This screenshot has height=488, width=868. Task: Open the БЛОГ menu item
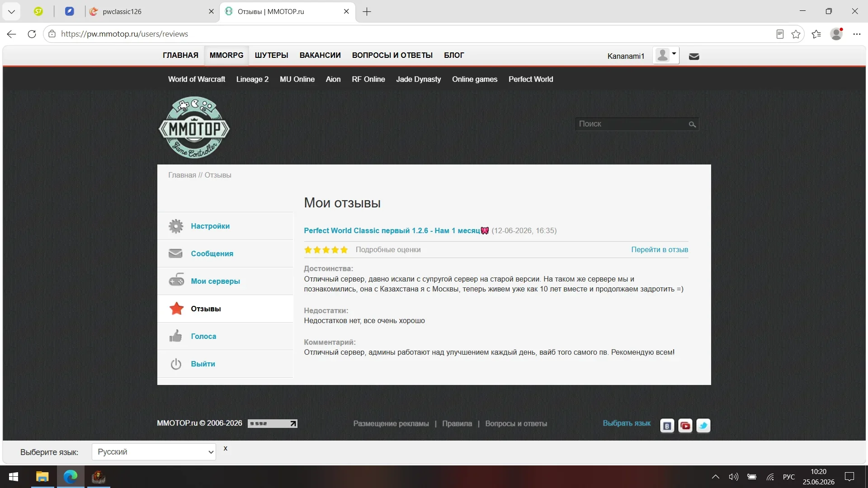(454, 55)
